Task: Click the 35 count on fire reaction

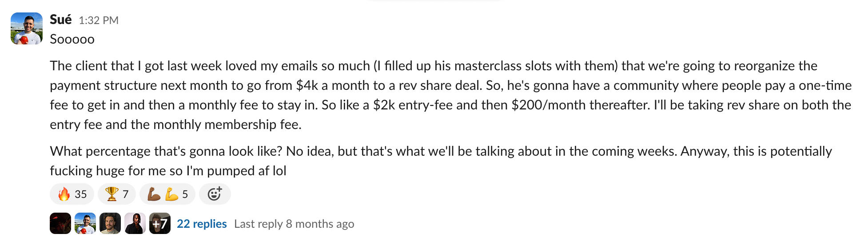Action: (80, 194)
